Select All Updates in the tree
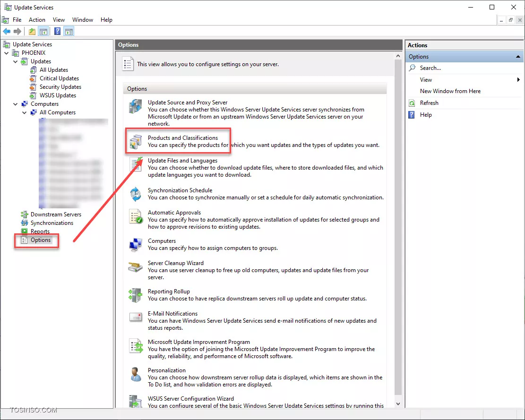 point(54,70)
